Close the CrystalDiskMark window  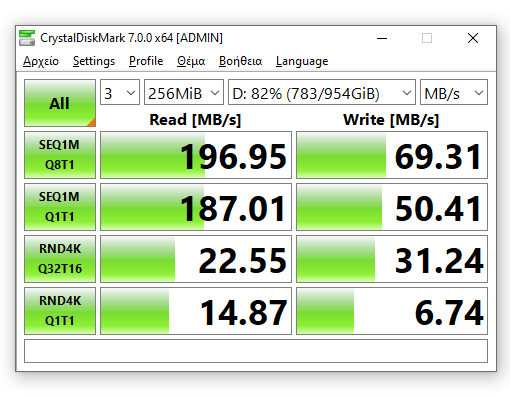click(x=473, y=38)
